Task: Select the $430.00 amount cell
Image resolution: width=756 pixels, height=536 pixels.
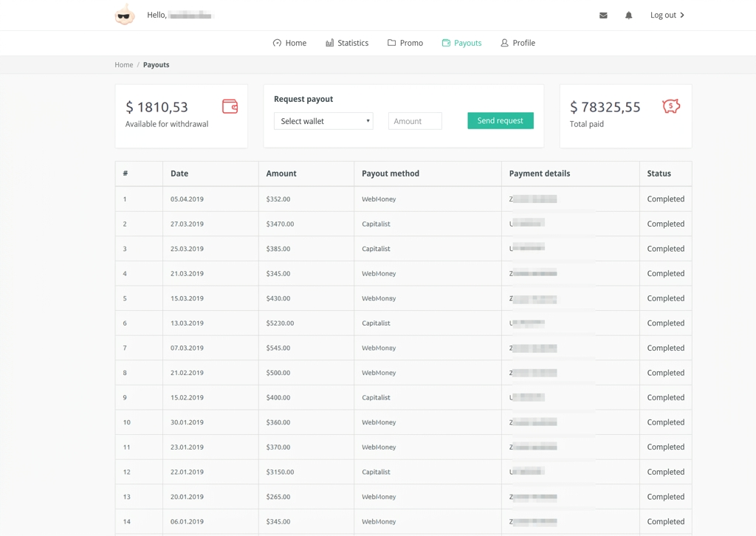Action: [x=278, y=298]
